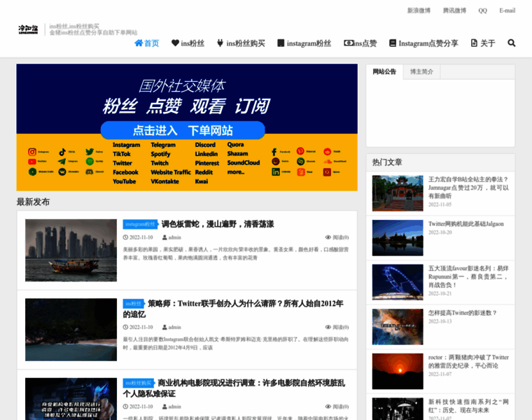532x420 pixels.
Task: Click the heart icon next to ins粉丝
Action: tap(176, 43)
